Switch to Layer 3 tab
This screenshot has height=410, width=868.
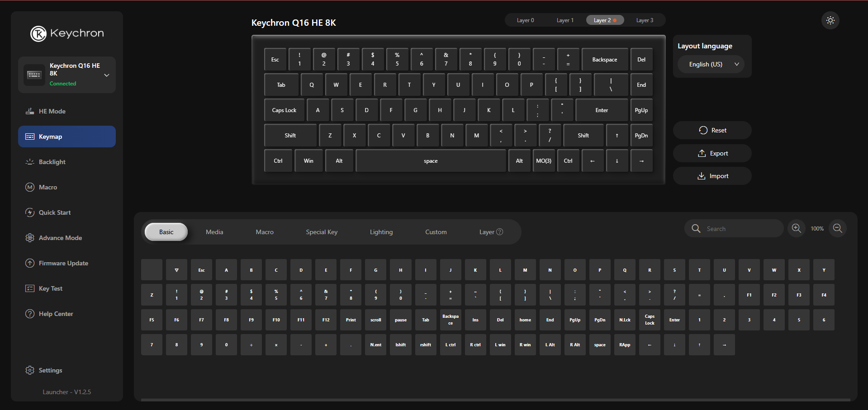click(x=645, y=20)
